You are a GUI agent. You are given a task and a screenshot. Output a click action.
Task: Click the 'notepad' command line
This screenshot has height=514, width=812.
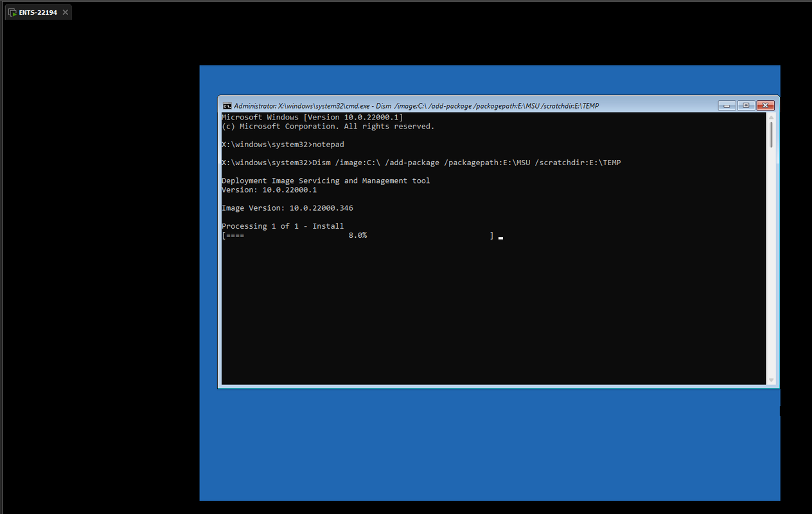(283, 145)
